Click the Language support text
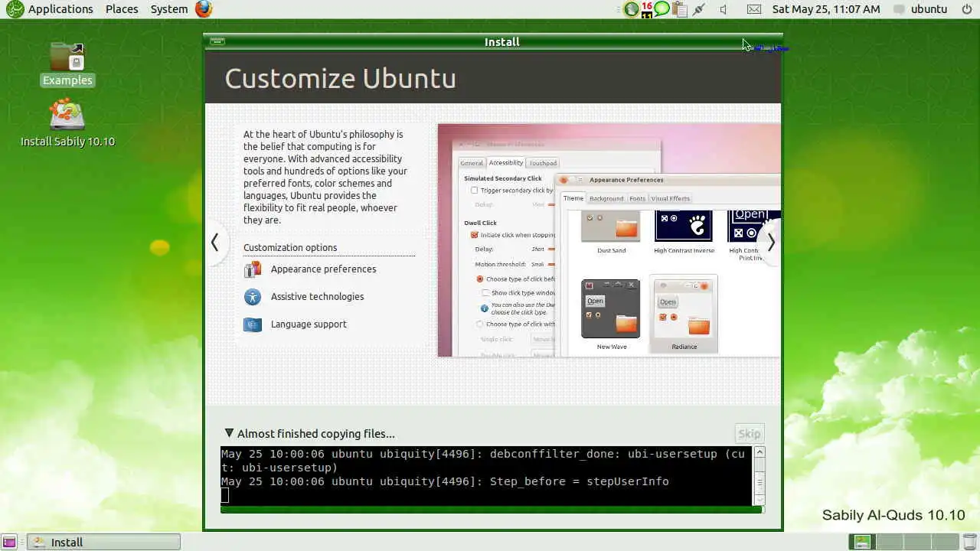The width and height of the screenshot is (980, 551). [x=309, y=324]
